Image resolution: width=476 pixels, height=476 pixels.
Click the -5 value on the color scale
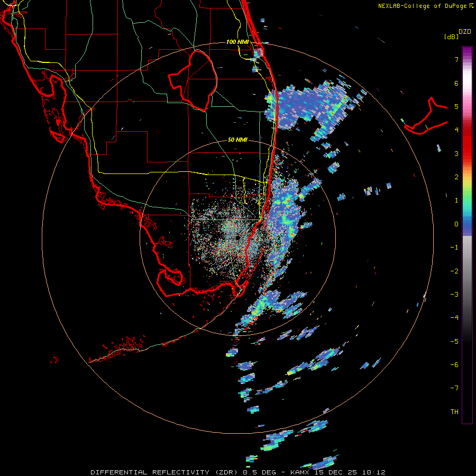454,341
